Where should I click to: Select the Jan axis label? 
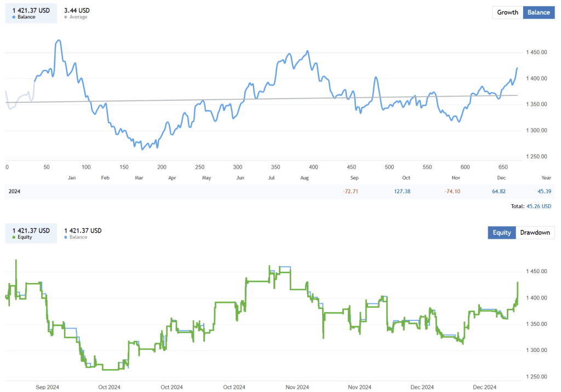[x=71, y=177]
